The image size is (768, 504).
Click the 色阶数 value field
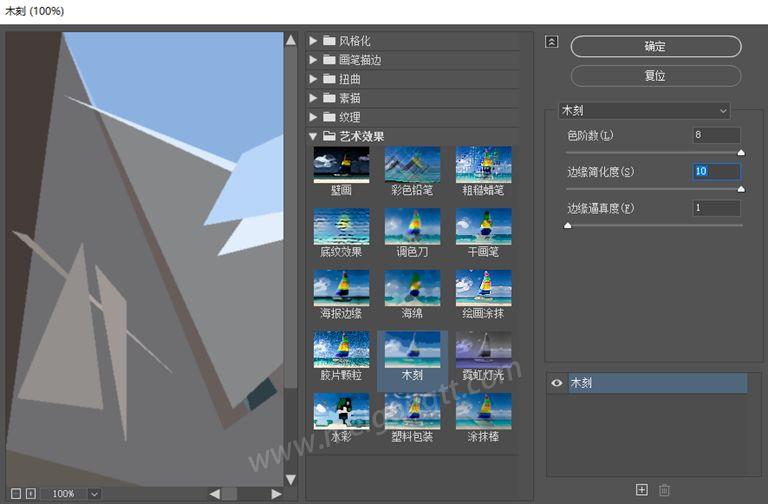(716, 135)
